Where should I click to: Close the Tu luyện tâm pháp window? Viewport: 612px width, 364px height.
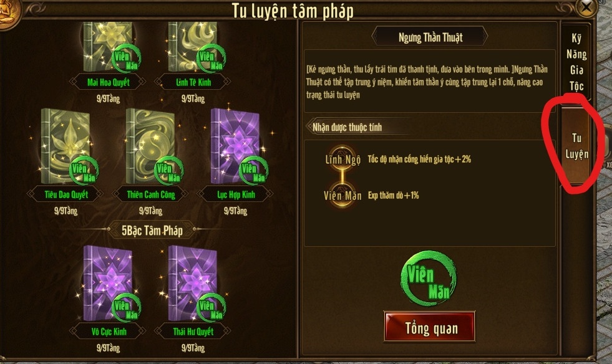tap(586, 7)
